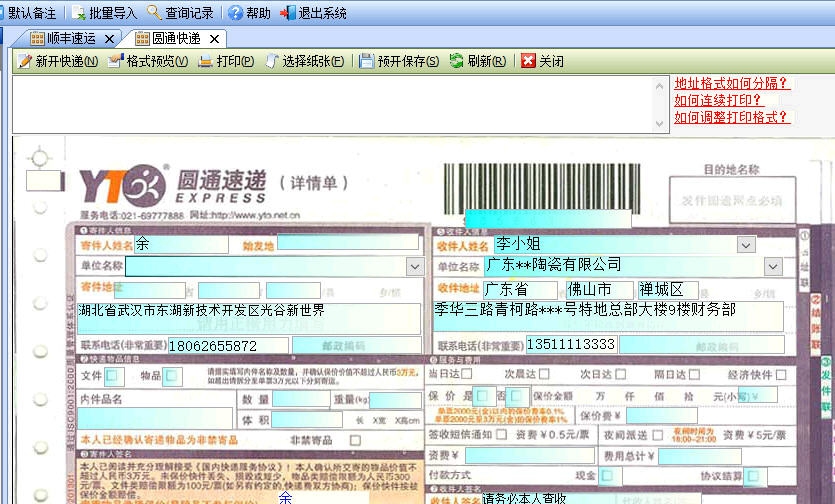This screenshot has height=504, width=835.
Task: Check the 次日达 checkbox
Action: click(x=620, y=374)
